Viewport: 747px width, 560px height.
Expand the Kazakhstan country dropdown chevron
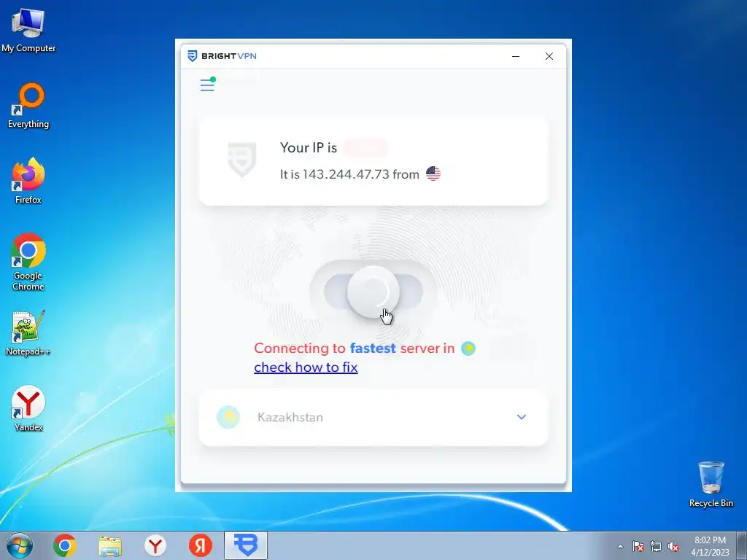coord(521,416)
